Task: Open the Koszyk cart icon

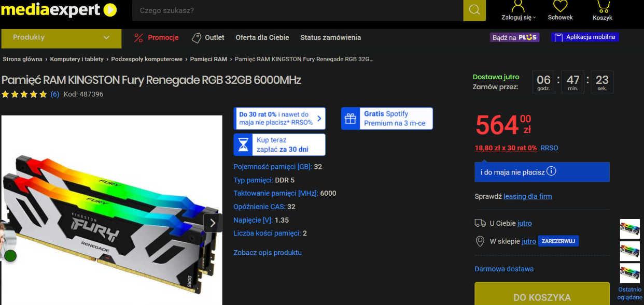Action: click(603, 6)
